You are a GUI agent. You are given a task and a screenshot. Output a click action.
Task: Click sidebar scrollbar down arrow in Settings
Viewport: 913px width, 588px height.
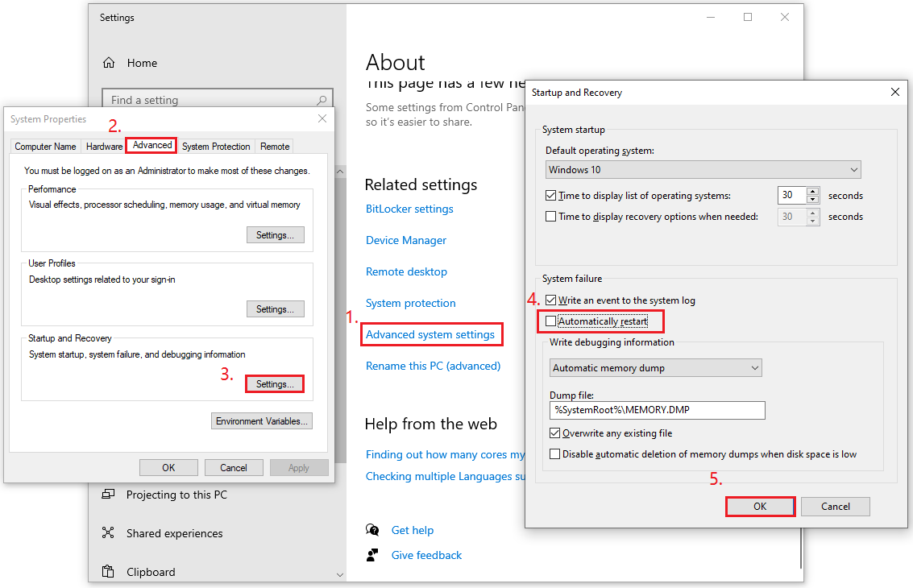point(340,574)
